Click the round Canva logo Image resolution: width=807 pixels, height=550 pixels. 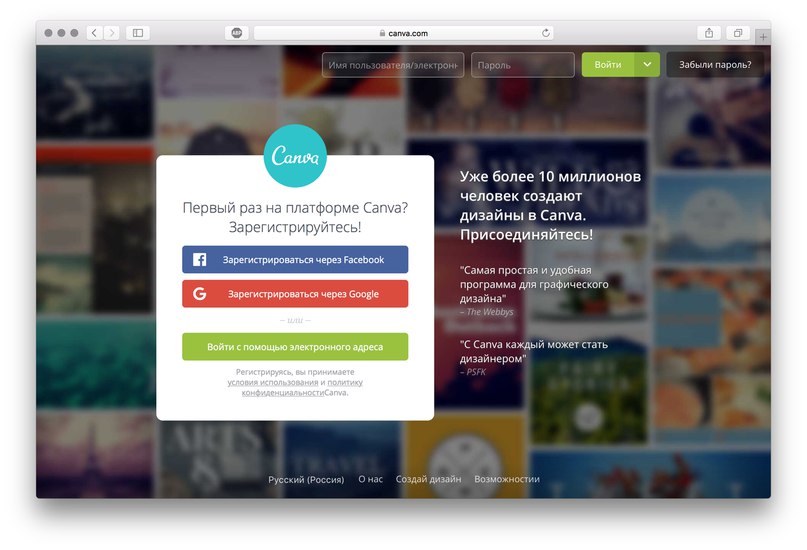tap(295, 155)
